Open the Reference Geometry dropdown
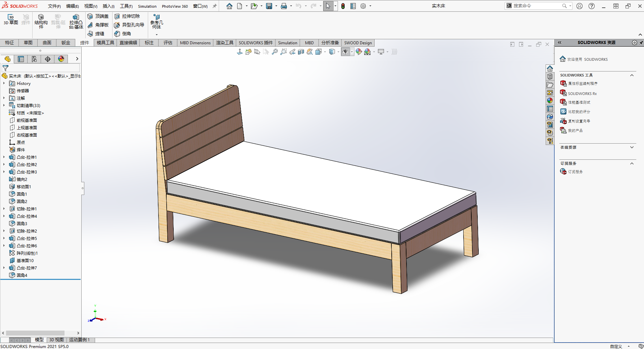The height and width of the screenshot is (349, 644). click(157, 35)
